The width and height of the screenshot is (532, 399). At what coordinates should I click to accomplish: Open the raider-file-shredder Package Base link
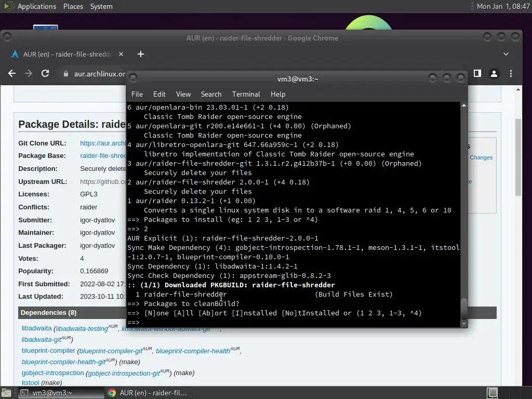[103, 156]
